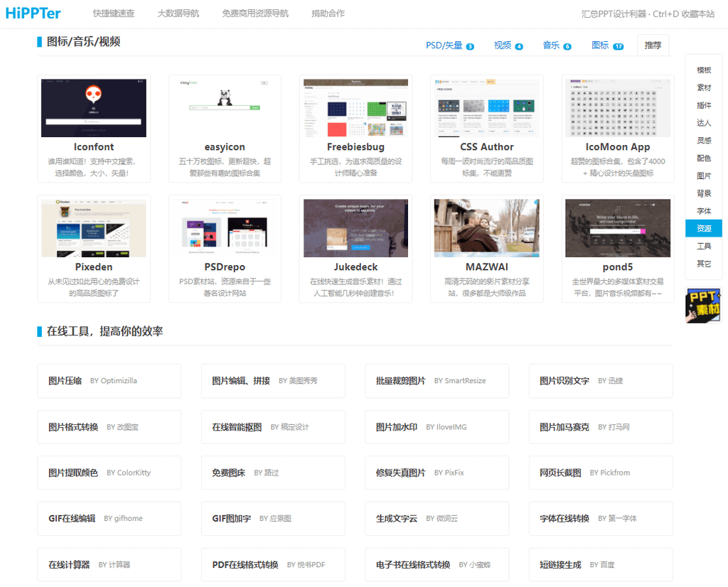The height and width of the screenshot is (587, 728).
Task: Jump to 工具 in side navigation
Action: 704,247
